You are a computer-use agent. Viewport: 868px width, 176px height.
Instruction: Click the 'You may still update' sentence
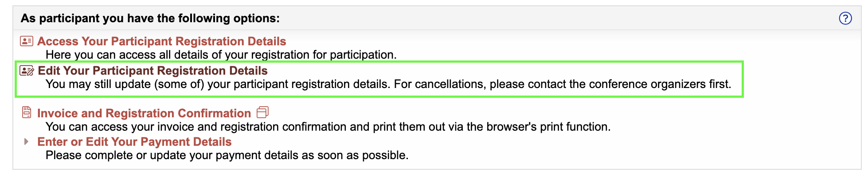click(x=218, y=84)
